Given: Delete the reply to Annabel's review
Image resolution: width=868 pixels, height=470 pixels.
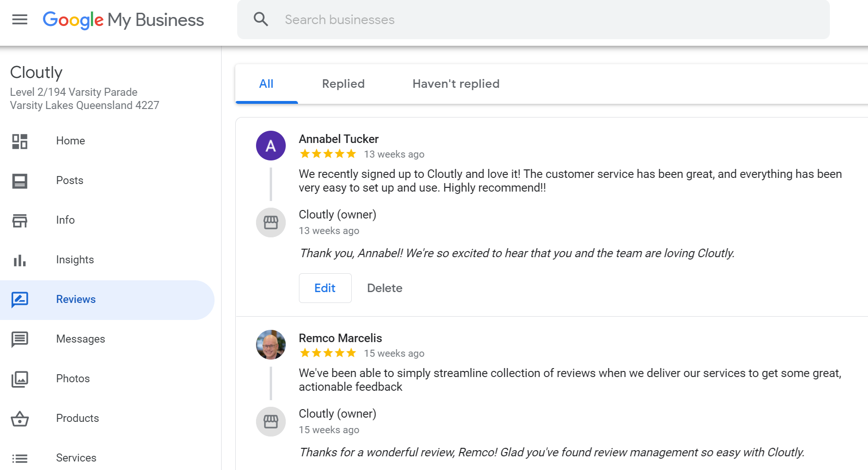Looking at the screenshot, I should (385, 288).
